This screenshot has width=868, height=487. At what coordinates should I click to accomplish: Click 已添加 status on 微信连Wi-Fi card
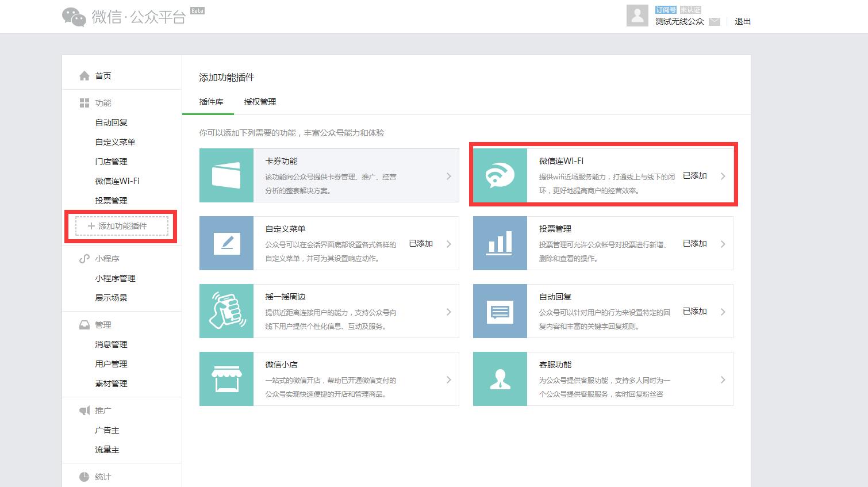click(694, 176)
